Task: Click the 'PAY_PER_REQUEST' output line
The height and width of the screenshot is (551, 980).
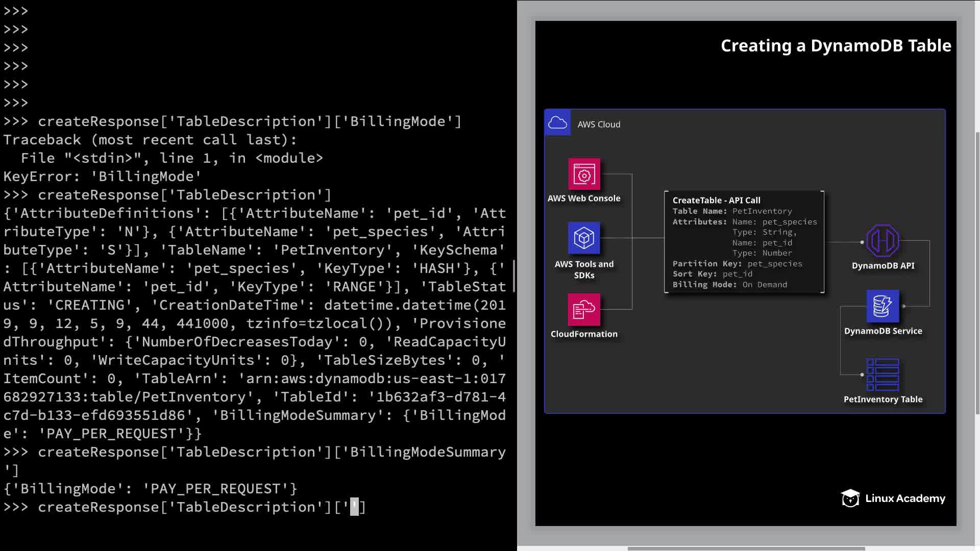Action: [150, 489]
